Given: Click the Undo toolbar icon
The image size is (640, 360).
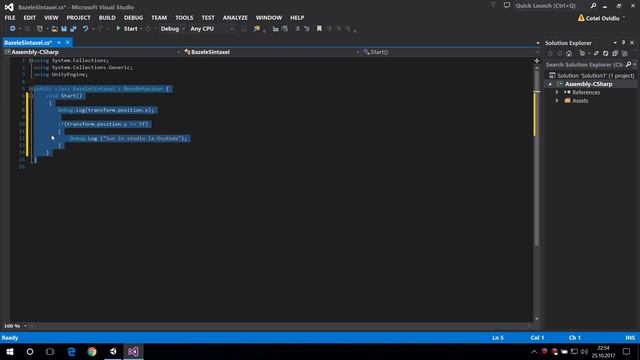Looking at the screenshot, I should pos(86,29).
